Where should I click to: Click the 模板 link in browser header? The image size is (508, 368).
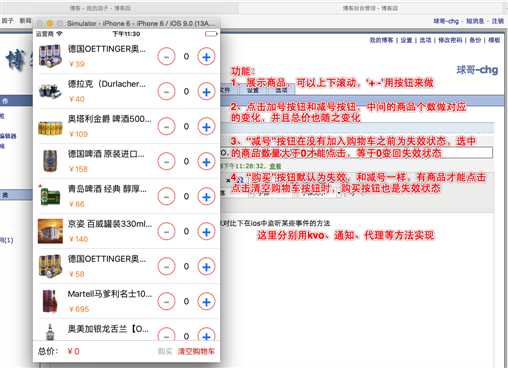point(494,40)
